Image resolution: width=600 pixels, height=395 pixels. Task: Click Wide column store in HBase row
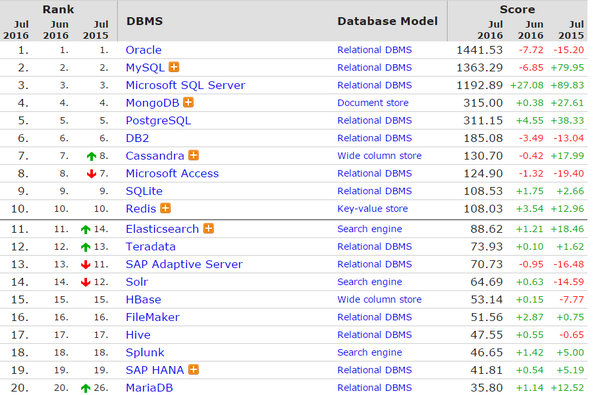pyautogui.click(x=379, y=299)
